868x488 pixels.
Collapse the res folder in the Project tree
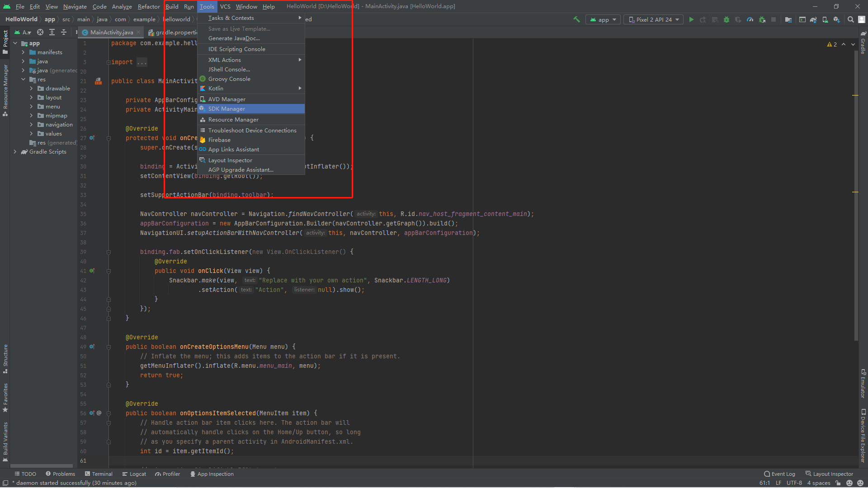tap(24, 79)
